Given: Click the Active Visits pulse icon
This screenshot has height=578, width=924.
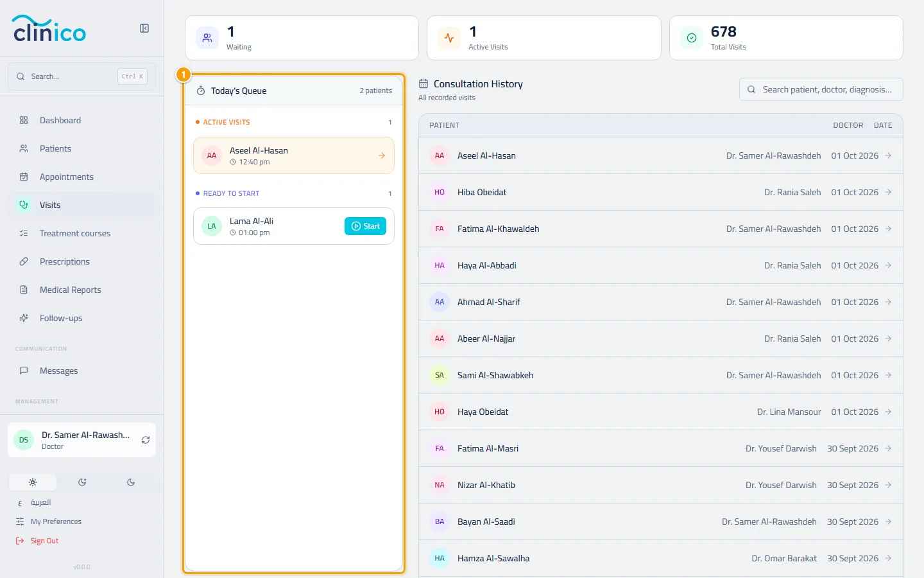Looking at the screenshot, I should 449,38.
